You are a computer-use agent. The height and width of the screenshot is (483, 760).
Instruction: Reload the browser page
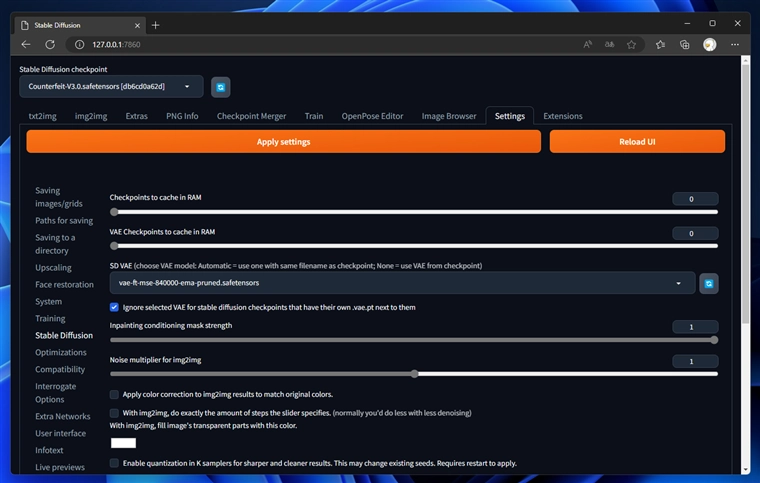point(50,45)
